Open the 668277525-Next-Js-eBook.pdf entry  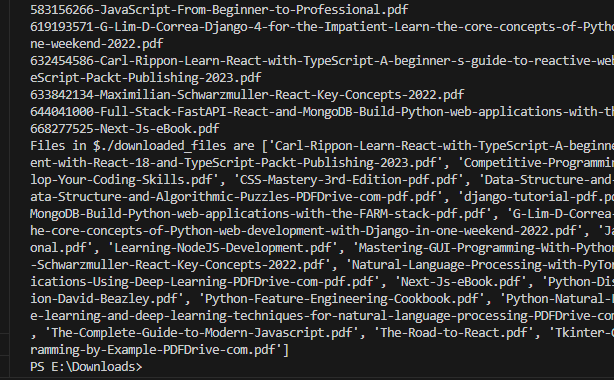pos(125,128)
